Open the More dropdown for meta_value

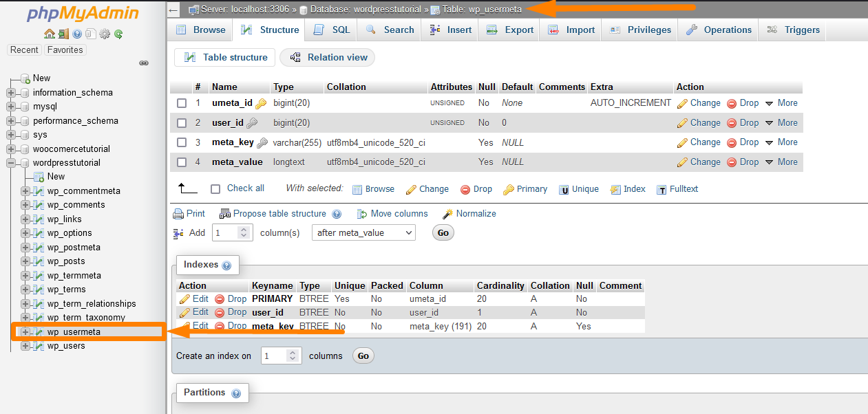click(x=781, y=162)
